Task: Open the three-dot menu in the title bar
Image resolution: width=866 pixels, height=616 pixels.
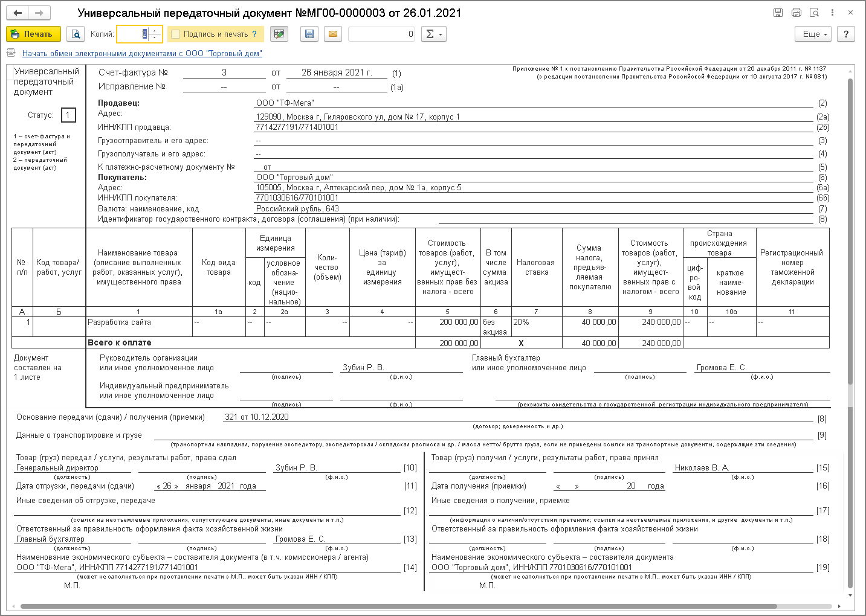Action: click(832, 13)
